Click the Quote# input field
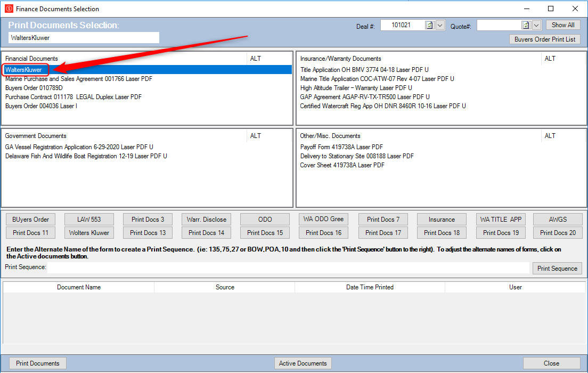The width and height of the screenshot is (588, 373). pyautogui.click(x=499, y=25)
